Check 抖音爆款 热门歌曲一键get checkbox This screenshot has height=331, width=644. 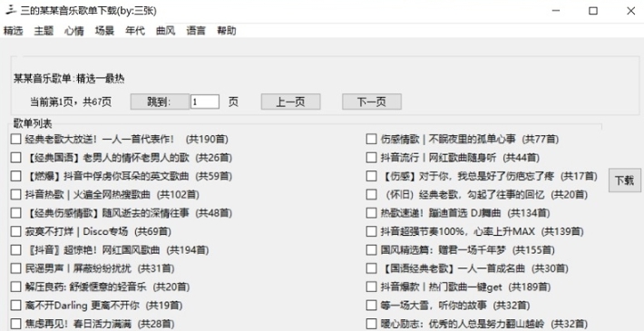371,287
